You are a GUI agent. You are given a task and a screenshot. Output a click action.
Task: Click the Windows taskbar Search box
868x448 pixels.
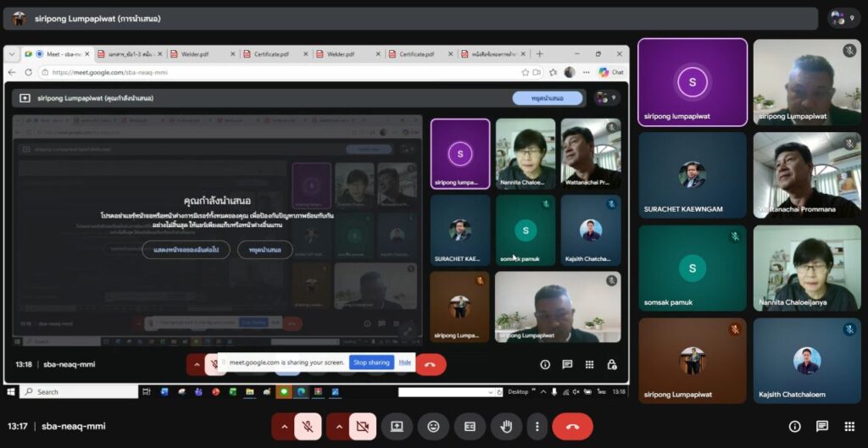pos(79,392)
